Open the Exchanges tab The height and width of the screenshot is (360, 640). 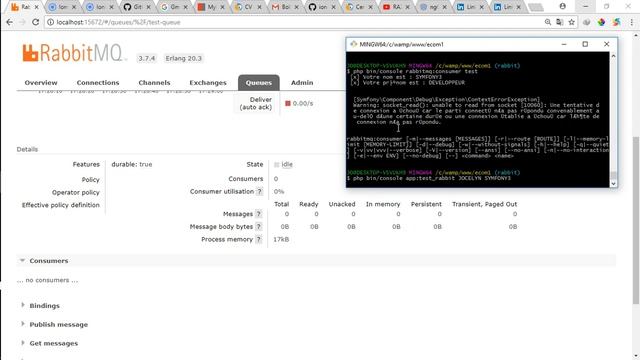208,82
